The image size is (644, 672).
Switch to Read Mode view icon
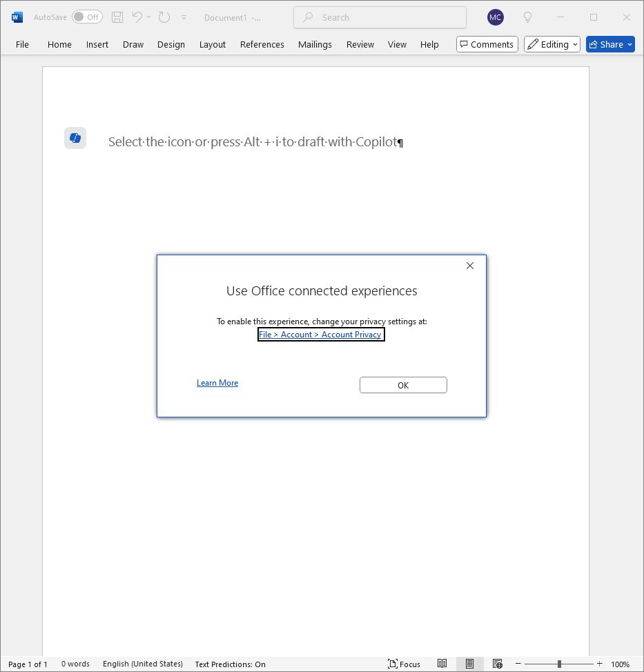coord(442,664)
